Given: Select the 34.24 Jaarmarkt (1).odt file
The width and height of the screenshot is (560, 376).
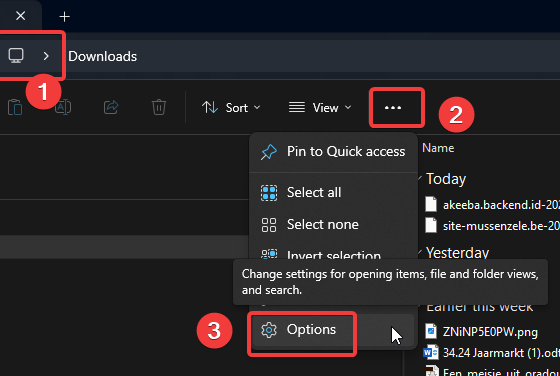Looking at the screenshot, I should [492, 353].
